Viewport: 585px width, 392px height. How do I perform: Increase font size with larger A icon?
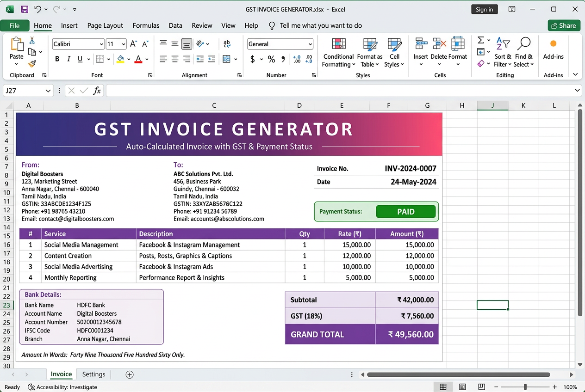click(133, 44)
